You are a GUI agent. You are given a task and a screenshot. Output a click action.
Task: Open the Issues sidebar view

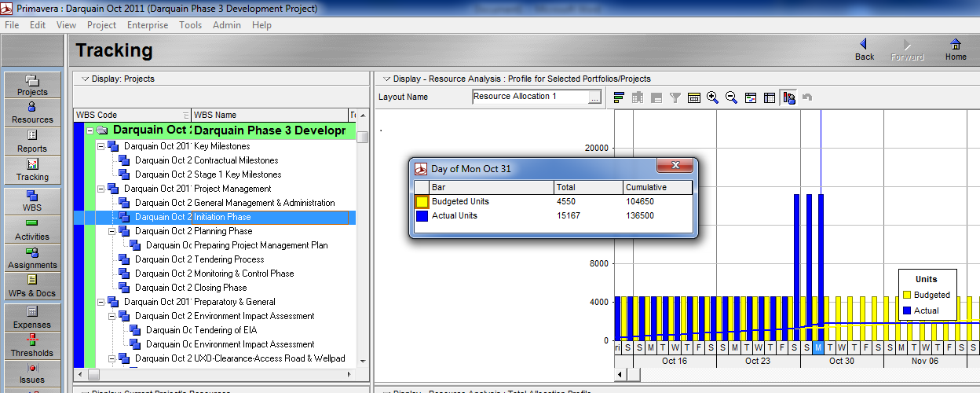(32, 373)
